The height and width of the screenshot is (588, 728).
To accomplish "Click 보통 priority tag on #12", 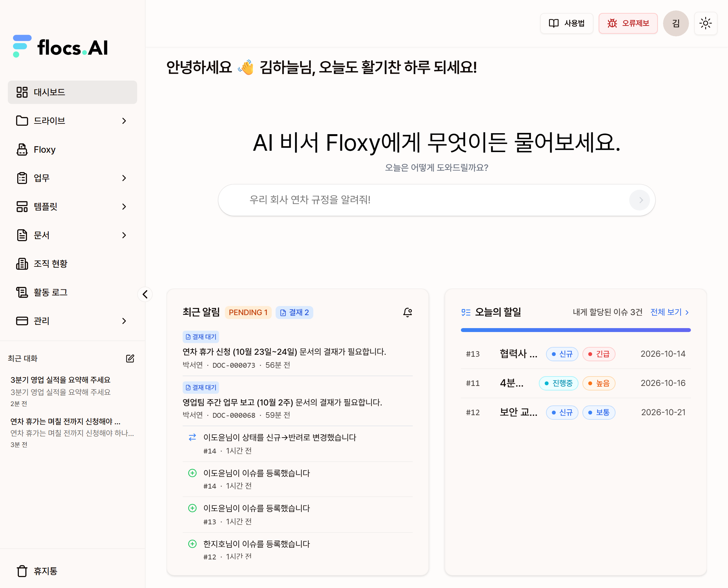I will (599, 412).
